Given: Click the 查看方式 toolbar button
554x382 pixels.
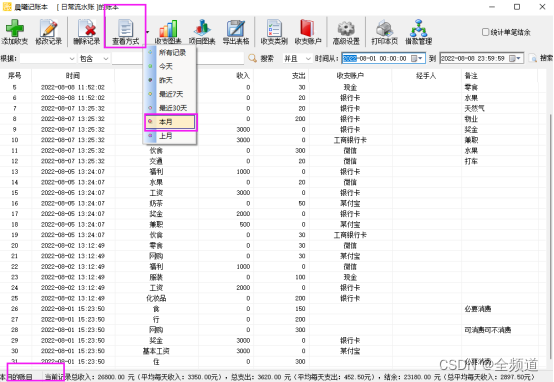Looking at the screenshot, I should 125,32.
